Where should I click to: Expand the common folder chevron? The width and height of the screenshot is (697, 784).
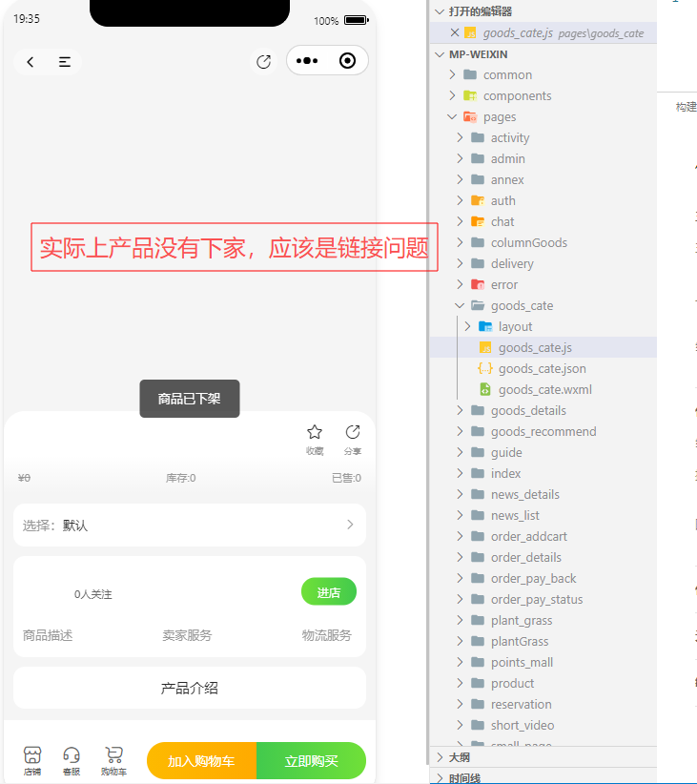452,74
